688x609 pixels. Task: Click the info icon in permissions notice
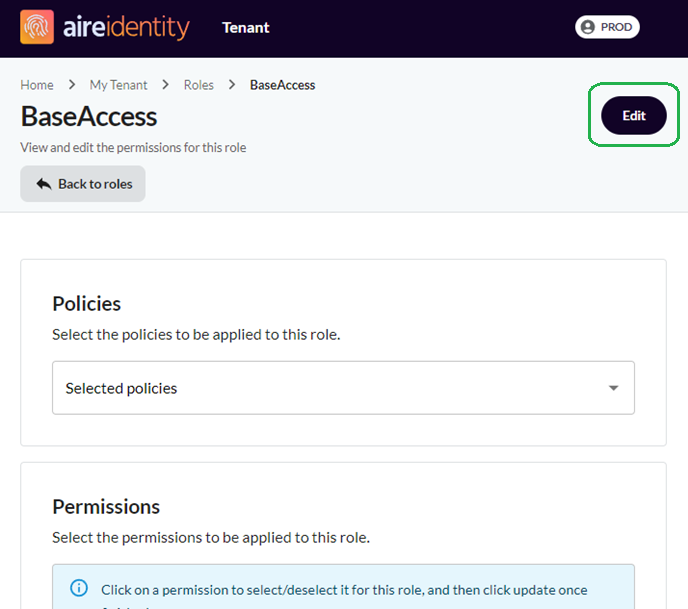(79, 588)
